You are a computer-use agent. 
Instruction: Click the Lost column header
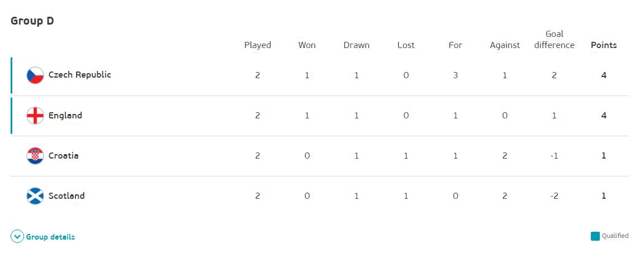click(406, 45)
